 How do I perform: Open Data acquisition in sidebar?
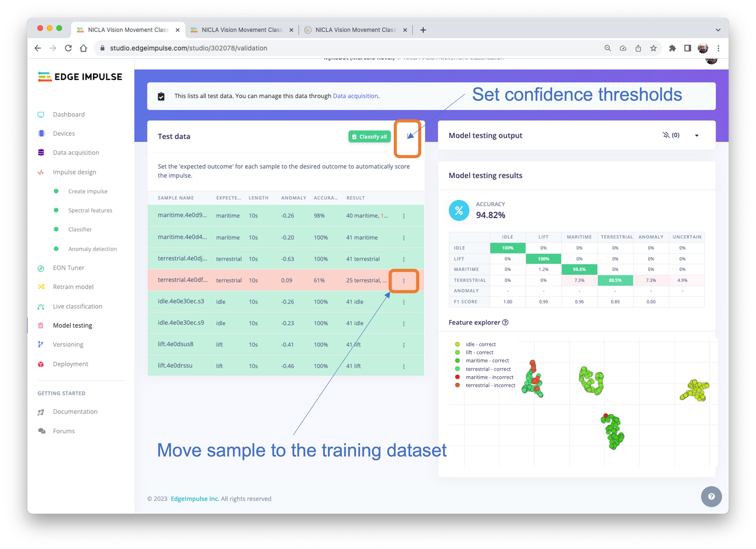coord(76,152)
